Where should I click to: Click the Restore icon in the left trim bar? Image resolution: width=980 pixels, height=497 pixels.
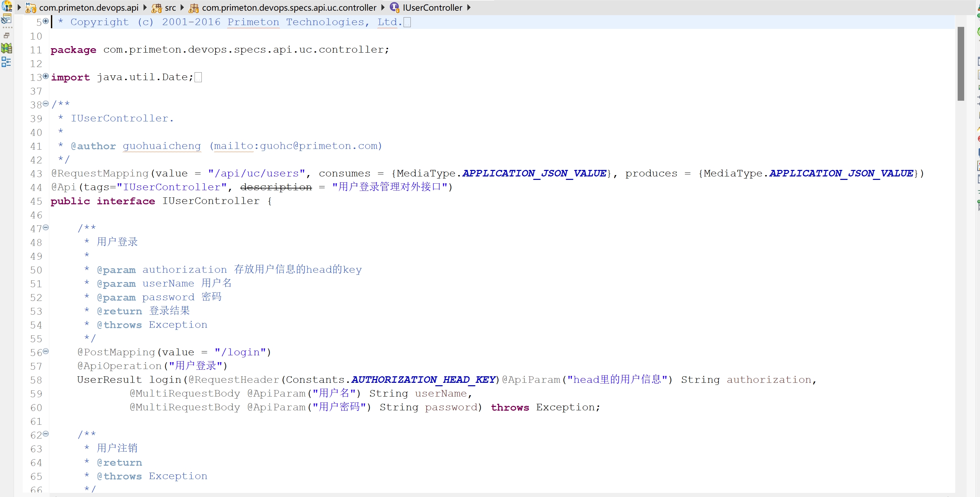7,35
